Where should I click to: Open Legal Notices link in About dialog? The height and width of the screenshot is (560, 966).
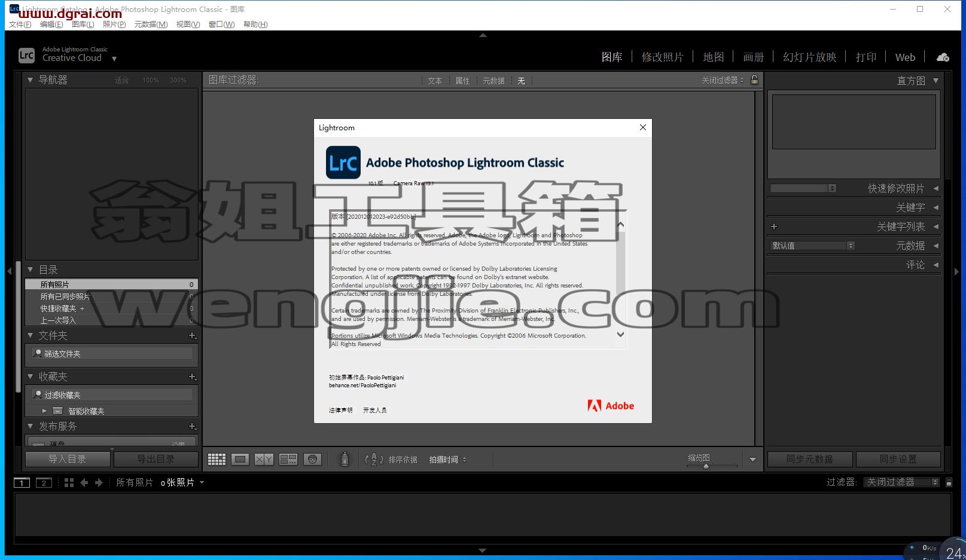340,410
